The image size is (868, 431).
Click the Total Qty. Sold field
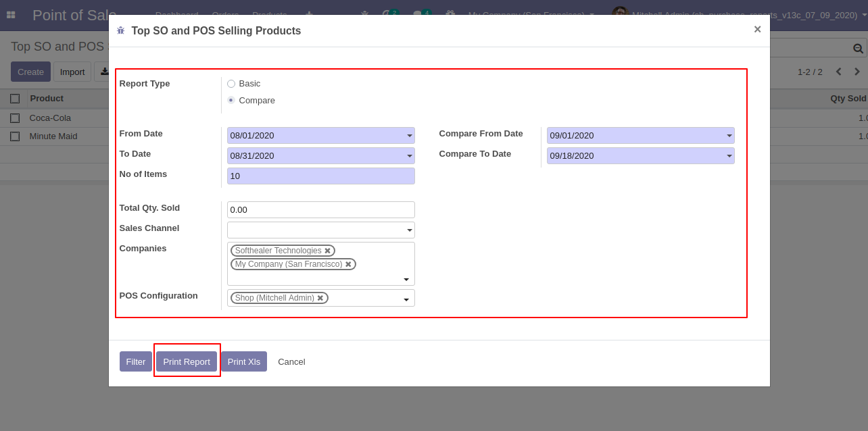tap(320, 210)
